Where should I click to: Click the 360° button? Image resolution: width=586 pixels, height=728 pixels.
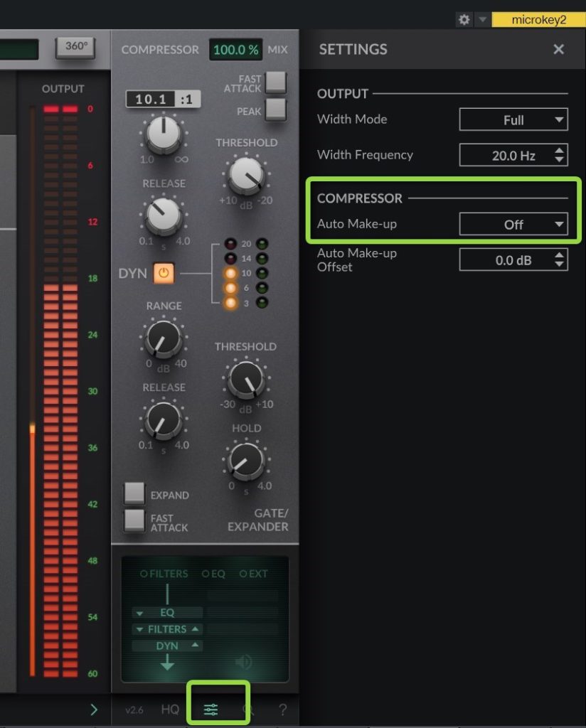tap(75, 47)
